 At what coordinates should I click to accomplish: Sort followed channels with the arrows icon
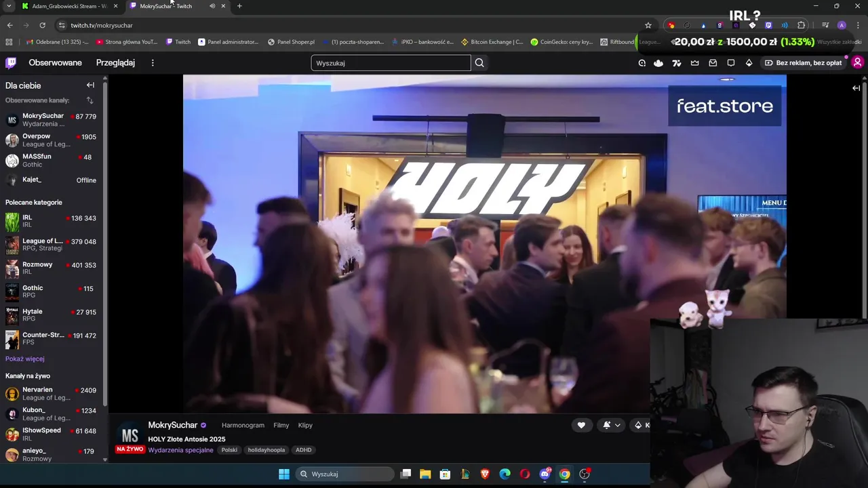(x=90, y=100)
